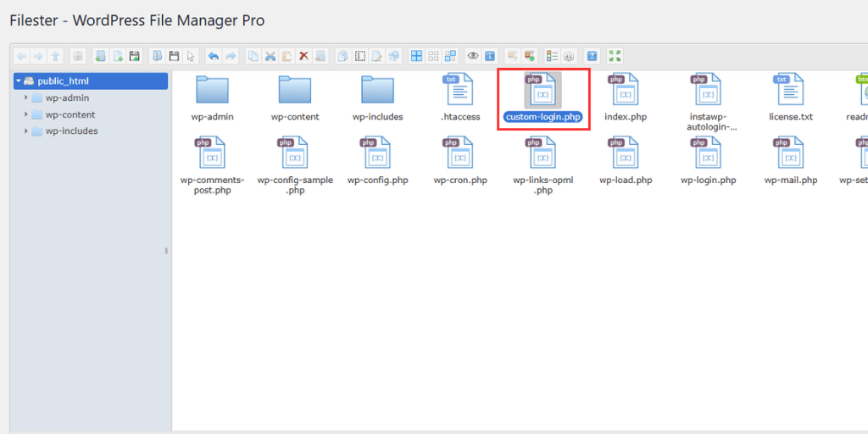Select the wp-config.php file
This screenshot has height=434, width=868.
tap(377, 161)
